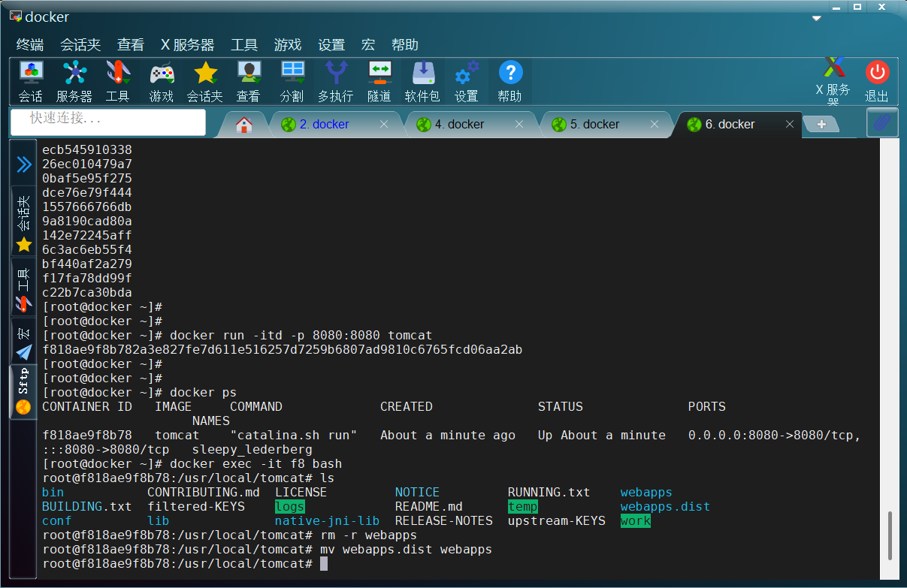Open the 设置 menu in menu bar

click(331, 45)
